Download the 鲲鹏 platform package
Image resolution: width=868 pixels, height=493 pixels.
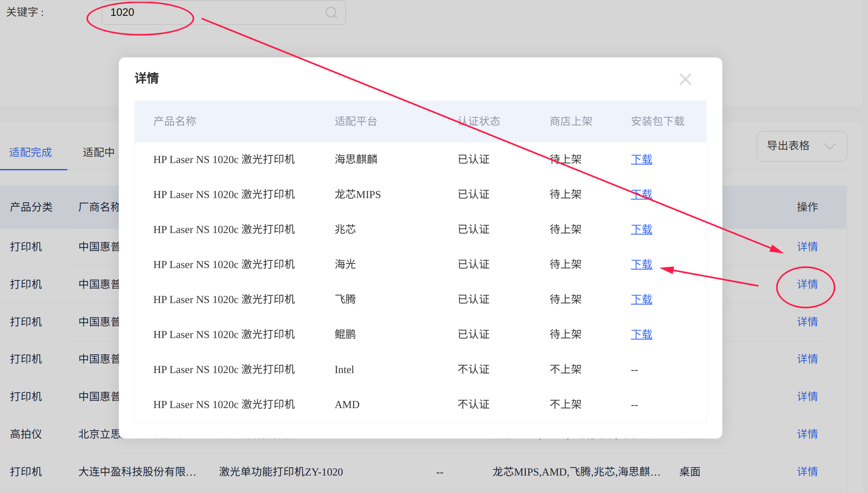coord(642,335)
